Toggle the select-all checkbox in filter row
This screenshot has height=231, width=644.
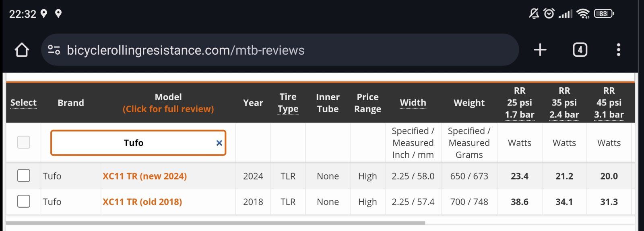click(x=24, y=142)
